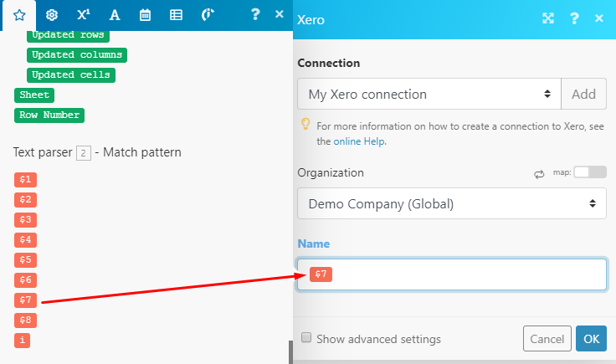Insert the Row Number variable

(49, 115)
